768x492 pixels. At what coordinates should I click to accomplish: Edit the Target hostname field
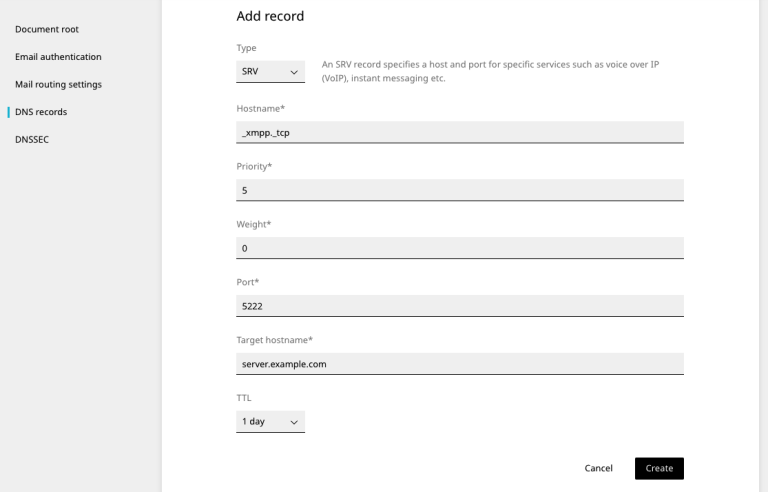(x=460, y=364)
